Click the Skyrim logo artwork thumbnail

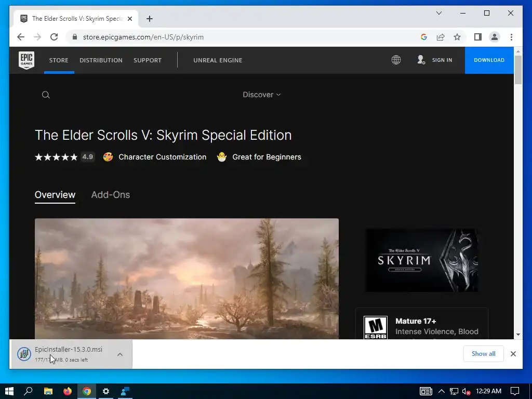coord(422,260)
